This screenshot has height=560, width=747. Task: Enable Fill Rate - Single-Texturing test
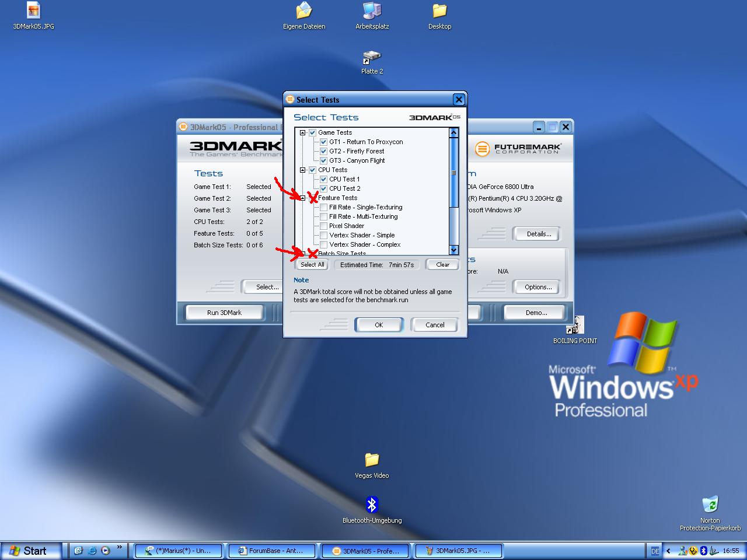tap(323, 207)
